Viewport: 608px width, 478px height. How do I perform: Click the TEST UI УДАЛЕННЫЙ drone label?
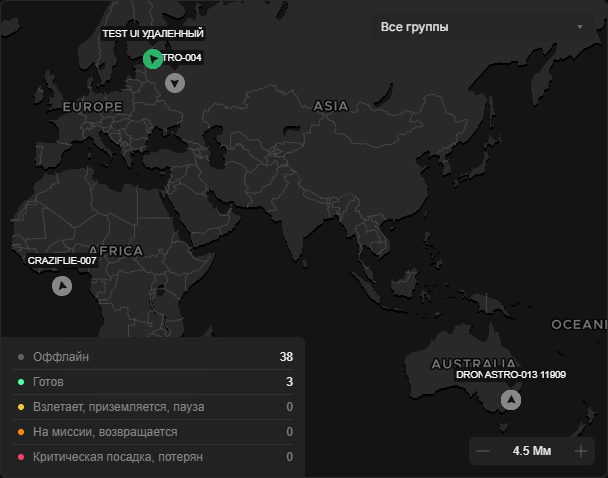tap(153, 34)
